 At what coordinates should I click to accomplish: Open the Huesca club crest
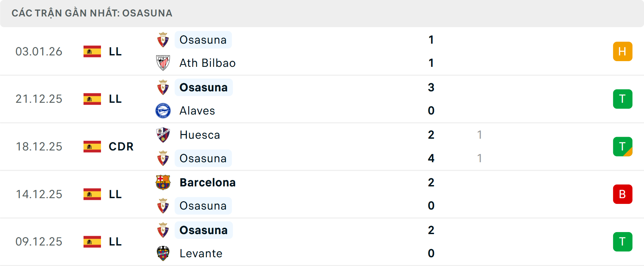click(x=163, y=135)
